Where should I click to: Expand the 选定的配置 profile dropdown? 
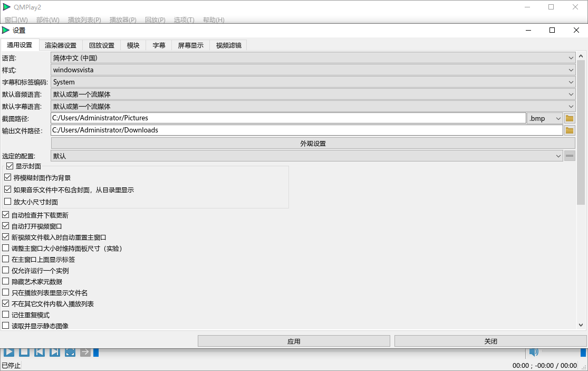click(x=307, y=156)
